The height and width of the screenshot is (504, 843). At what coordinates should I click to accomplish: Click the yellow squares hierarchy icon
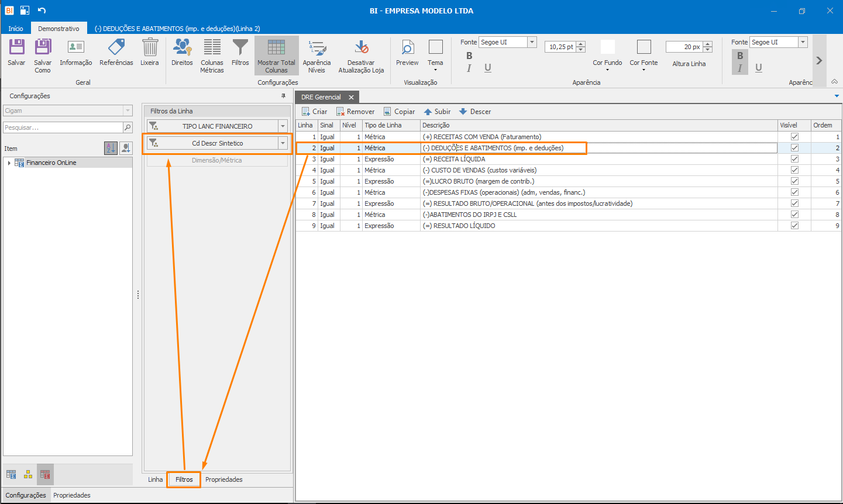pyautogui.click(x=28, y=475)
